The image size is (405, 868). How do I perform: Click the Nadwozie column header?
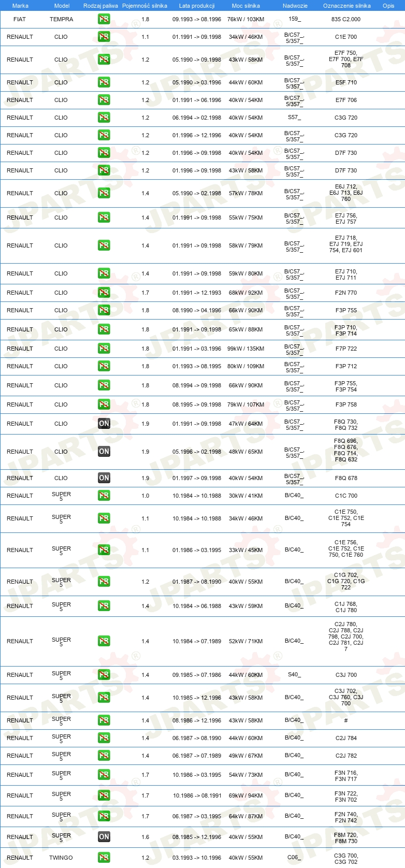tap(295, 6)
